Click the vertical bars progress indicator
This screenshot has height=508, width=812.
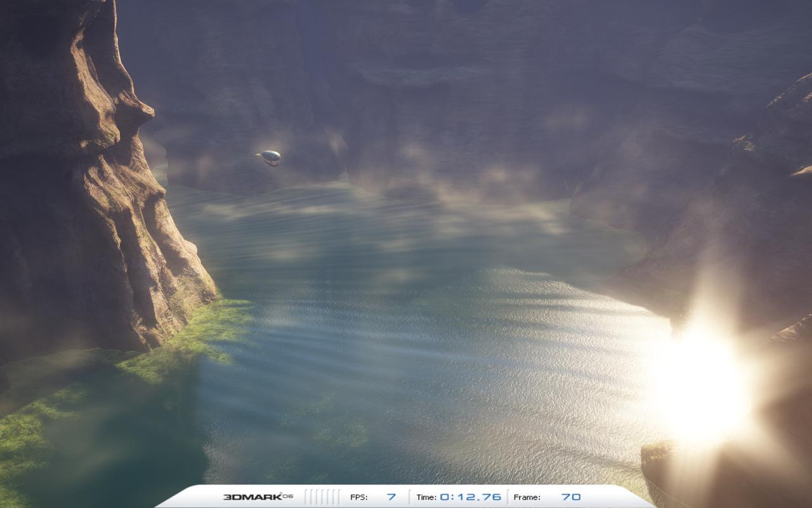click(x=323, y=497)
